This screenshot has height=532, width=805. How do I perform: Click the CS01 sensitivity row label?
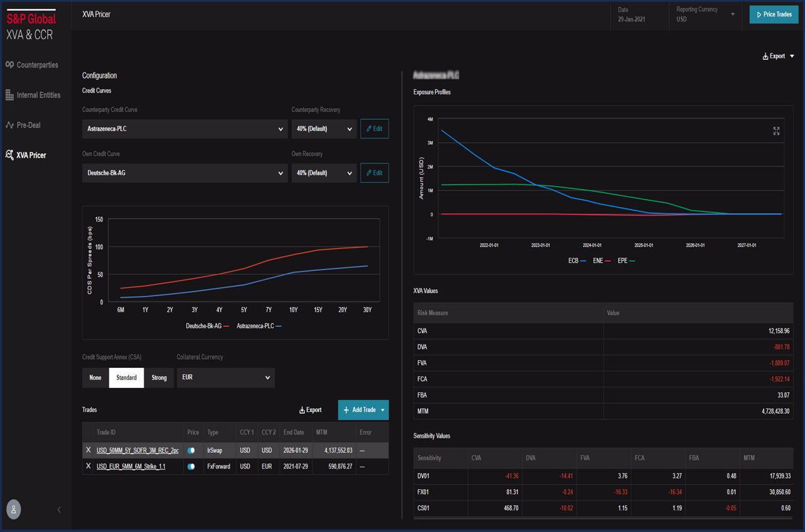[x=424, y=508]
